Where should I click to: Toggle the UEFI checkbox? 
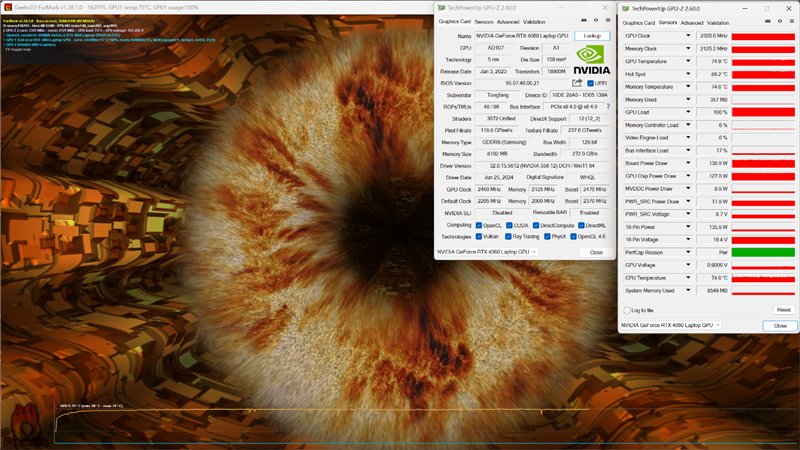pos(590,83)
